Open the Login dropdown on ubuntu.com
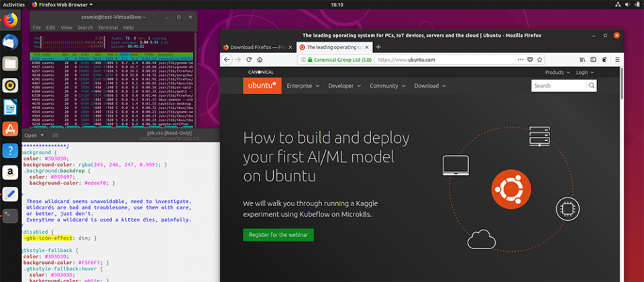This screenshot has width=644, height=282. click(x=585, y=73)
